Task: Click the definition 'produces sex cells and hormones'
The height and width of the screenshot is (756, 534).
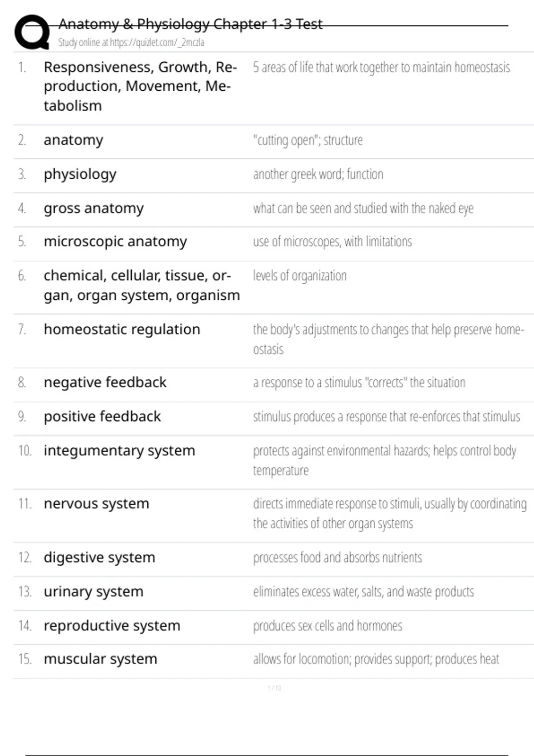Action: click(328, 626)
